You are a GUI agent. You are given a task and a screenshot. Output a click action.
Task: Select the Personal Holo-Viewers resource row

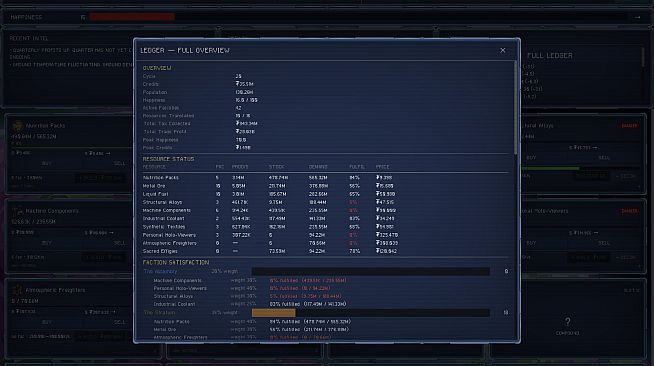point(325,235)
